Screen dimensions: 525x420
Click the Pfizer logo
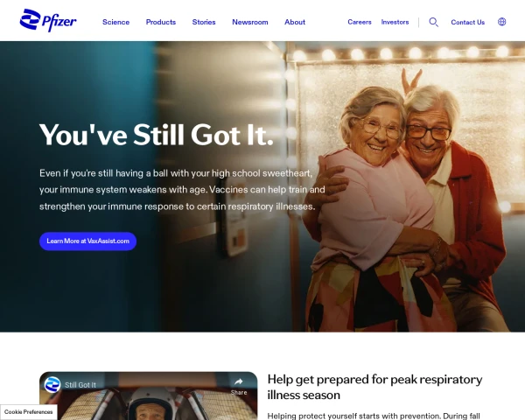pyautogui.click(x=48, y=20)
